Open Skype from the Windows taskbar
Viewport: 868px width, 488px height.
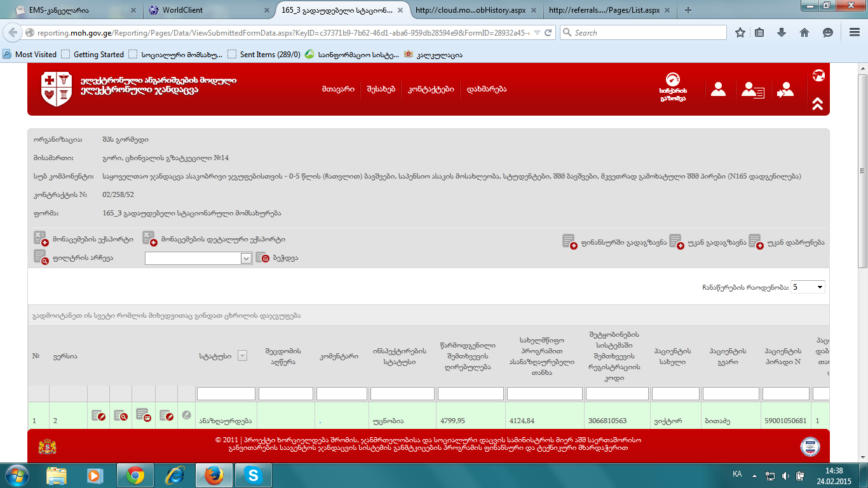[254, 475]
